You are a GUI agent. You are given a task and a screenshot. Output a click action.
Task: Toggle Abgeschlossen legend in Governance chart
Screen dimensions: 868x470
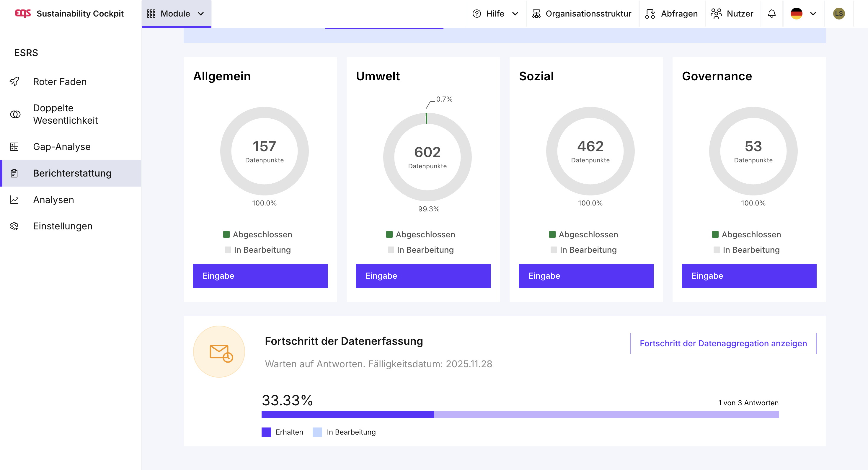pos(746,234)
